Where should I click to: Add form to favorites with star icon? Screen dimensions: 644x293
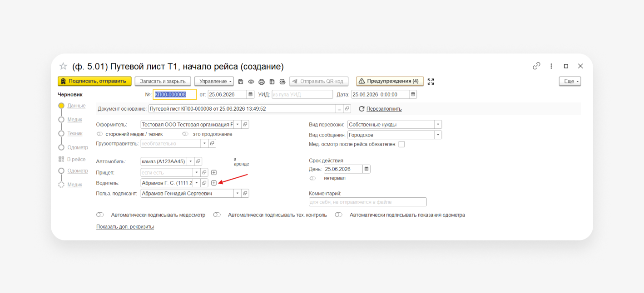(63, 66)
